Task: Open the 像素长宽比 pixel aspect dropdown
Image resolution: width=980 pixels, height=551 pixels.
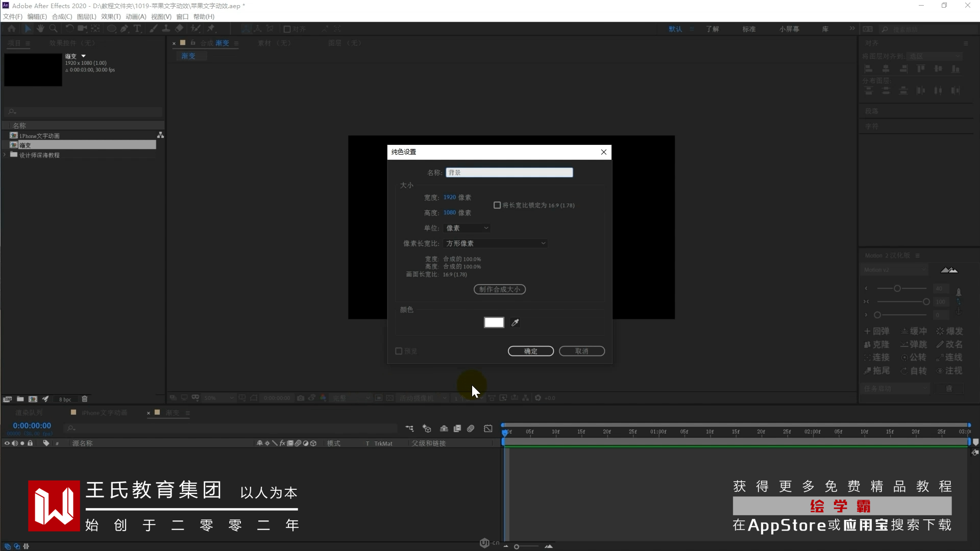Action: 496,243
